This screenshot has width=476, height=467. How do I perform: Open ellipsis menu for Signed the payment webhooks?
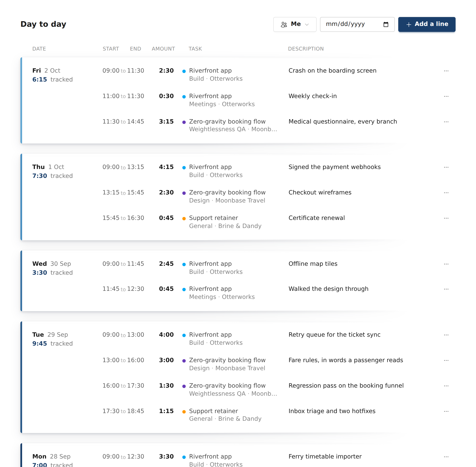pyautogui.click(x=446, y=167)
